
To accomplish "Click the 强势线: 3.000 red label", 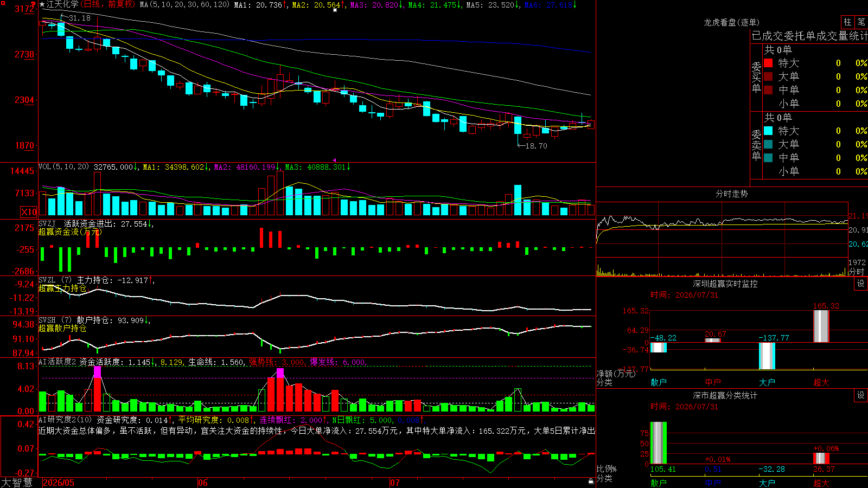I will pos(277,362).
